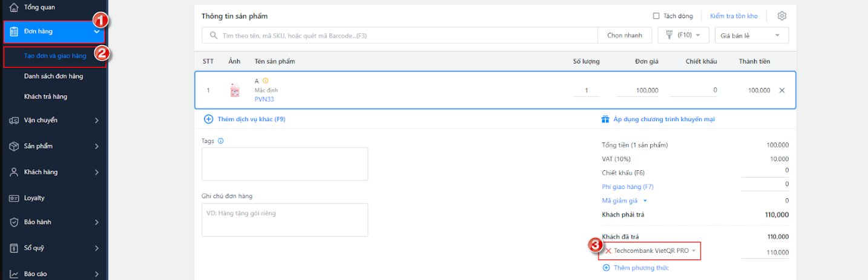The height and width of the screenshot is (280, 868).
Task: Remove product A with the X icon
Action: point(781,90)
